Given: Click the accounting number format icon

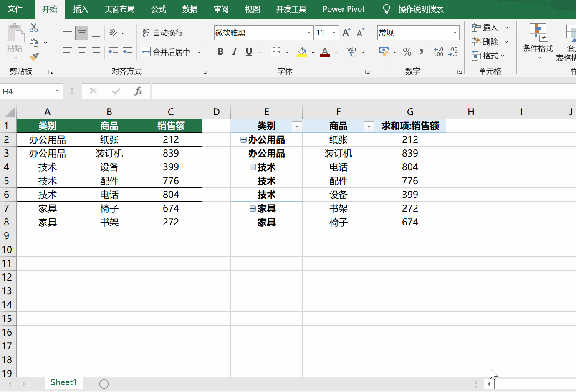Looking at the screenshot, I should pos(384,52).
